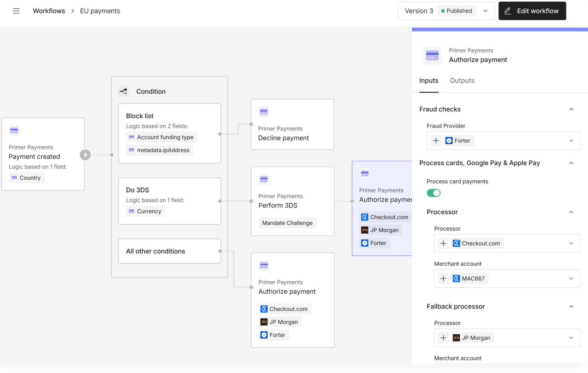Click the Checkout.com logo in Processor field

pos(456,243)
